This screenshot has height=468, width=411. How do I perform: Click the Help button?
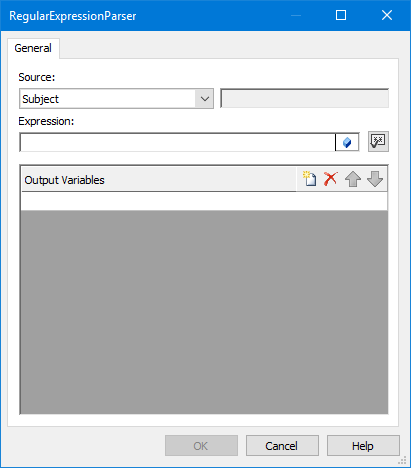363,446
